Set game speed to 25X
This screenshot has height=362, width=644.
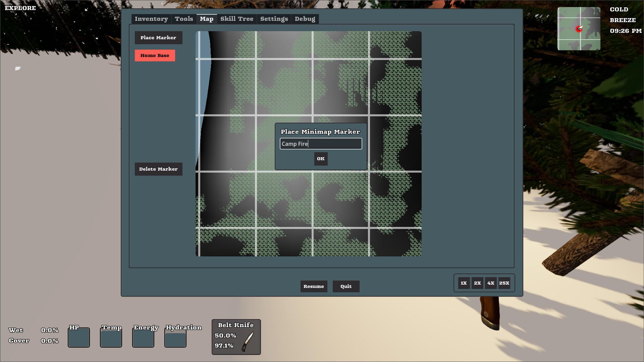(x=504, y=283)
